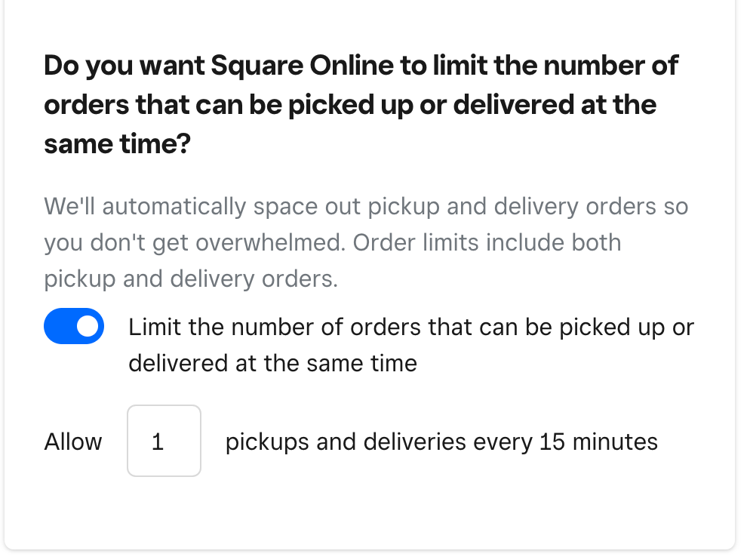Click "pickups and deliveries every 15 minutes" text

pyautogui.click(x=441, y=442)
